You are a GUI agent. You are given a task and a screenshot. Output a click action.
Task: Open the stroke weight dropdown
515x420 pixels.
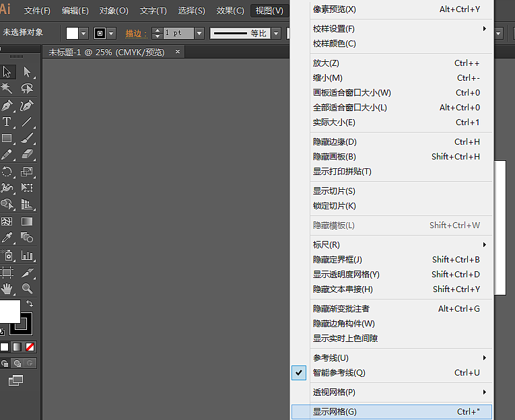click(199, 33)
